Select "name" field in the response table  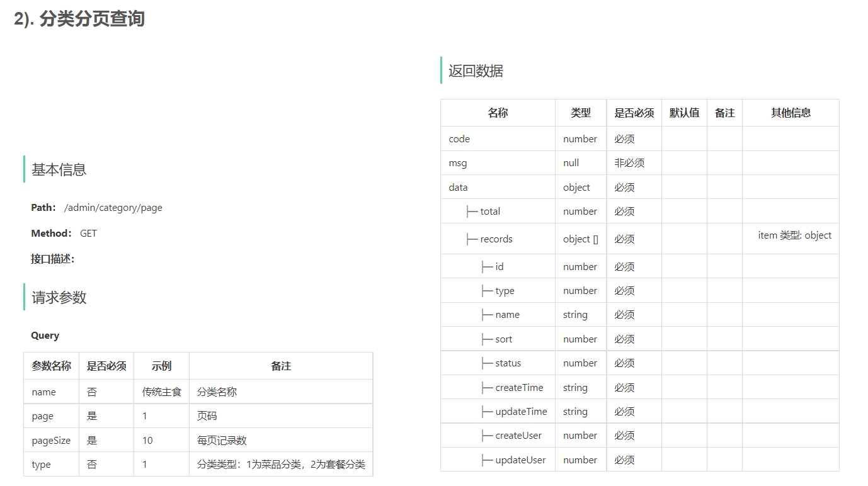coord(508,315)
